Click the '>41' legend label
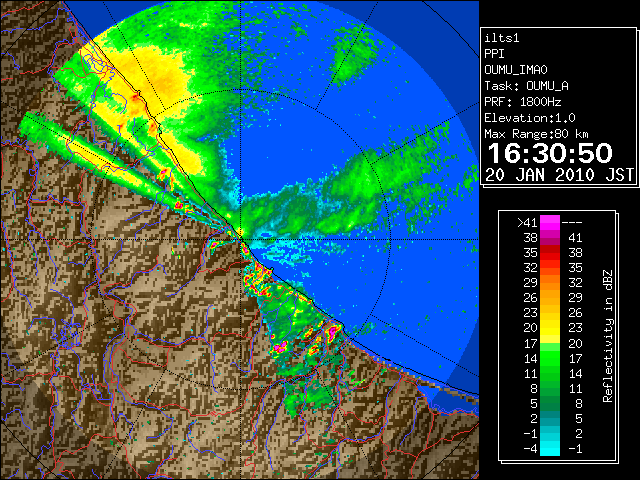640x480 pixels. 527,223
